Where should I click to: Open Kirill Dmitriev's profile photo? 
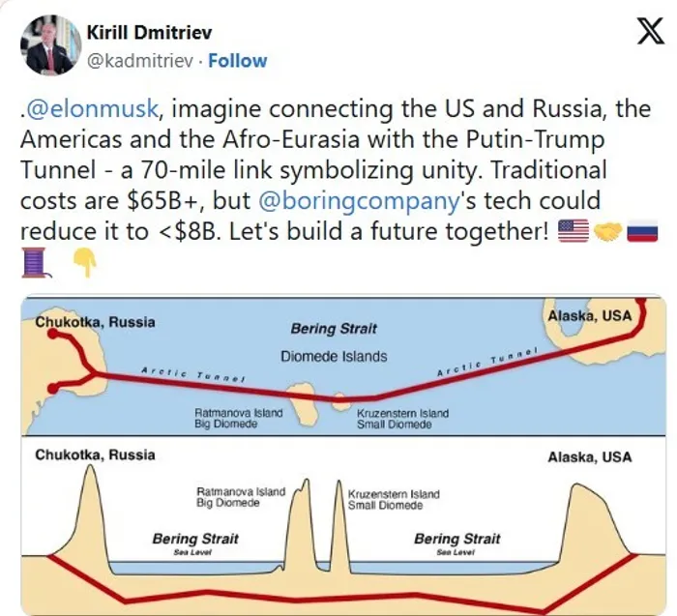pyautogui.click(x=51, y=44)
